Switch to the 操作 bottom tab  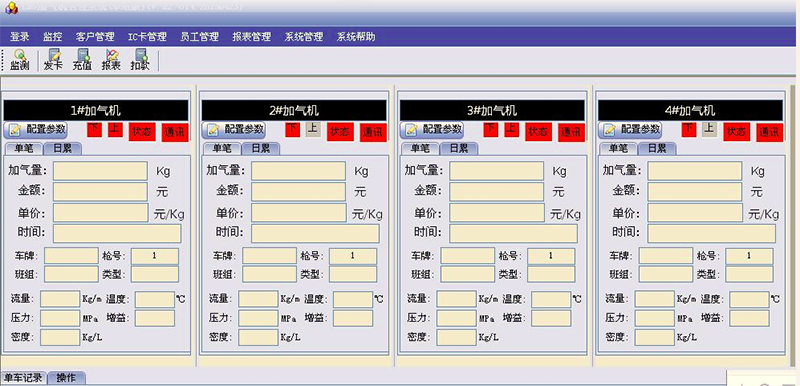tap(66, 378)
